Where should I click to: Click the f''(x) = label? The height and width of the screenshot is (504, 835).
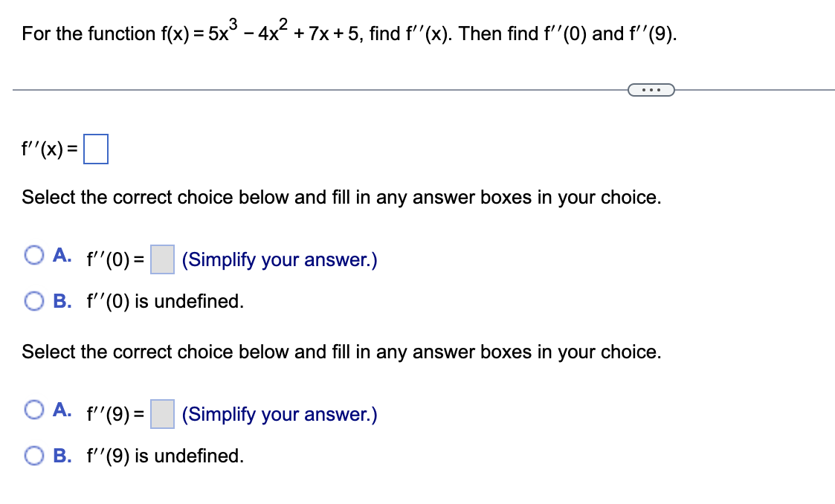(x=48, y=149)
